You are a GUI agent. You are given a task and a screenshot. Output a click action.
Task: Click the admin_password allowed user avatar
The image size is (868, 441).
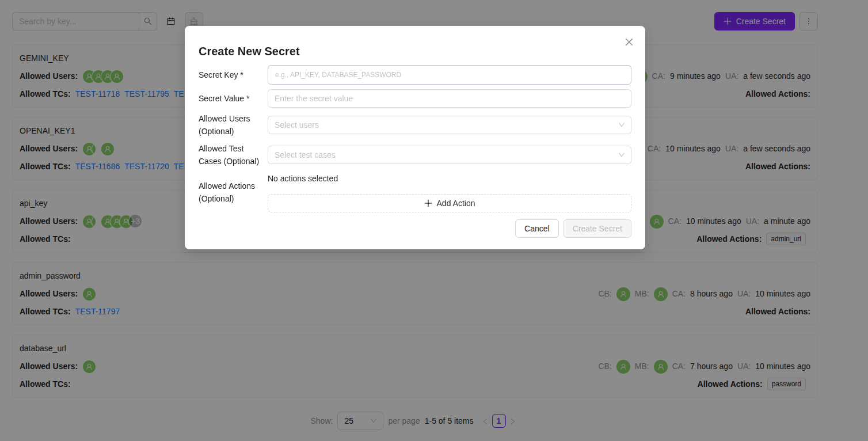click(89, 294)
